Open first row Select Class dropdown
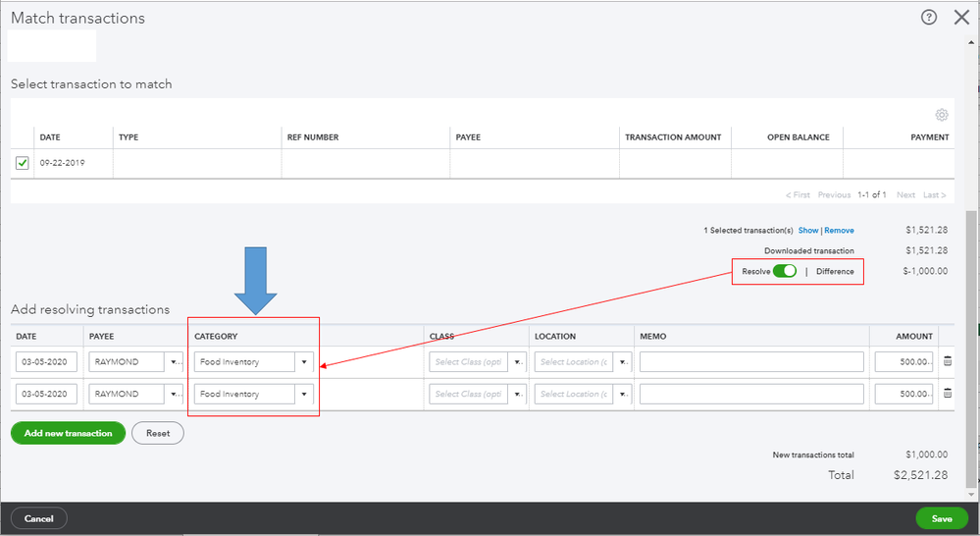Screen dimensions: 980x536 click(x=517, y=362)
